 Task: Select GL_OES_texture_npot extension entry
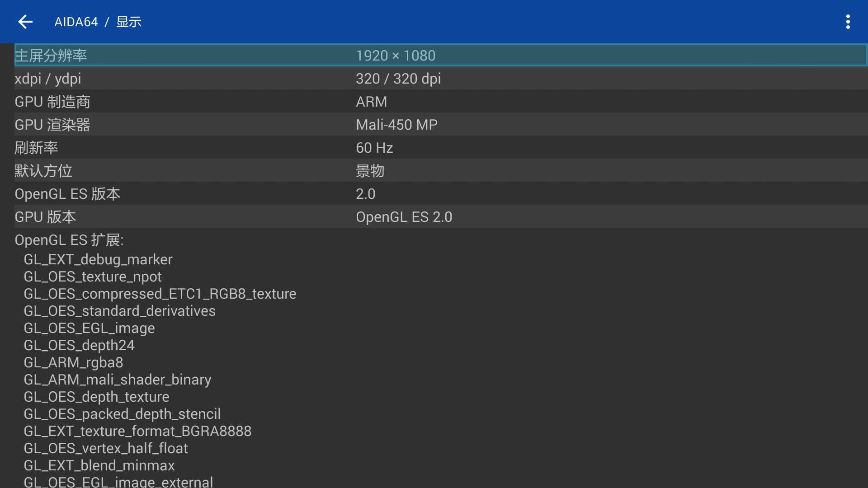click(x=93, y=277)
